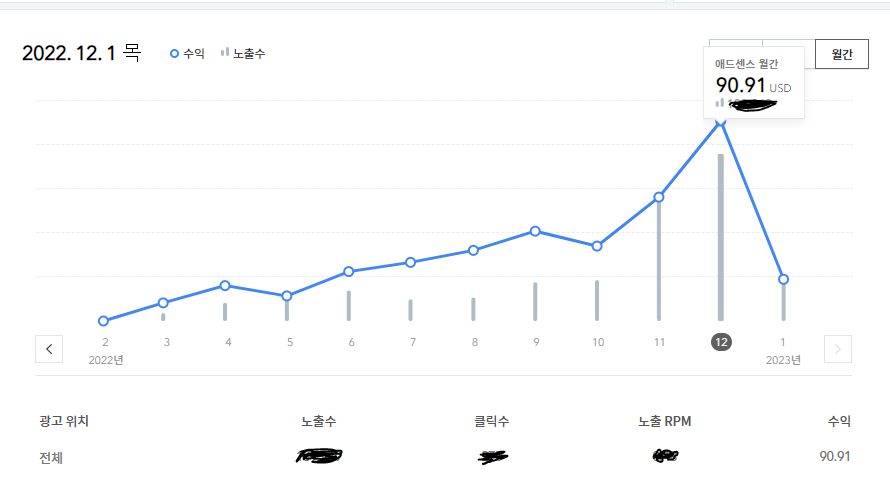Select month 7 on the axis

[413, 342]
